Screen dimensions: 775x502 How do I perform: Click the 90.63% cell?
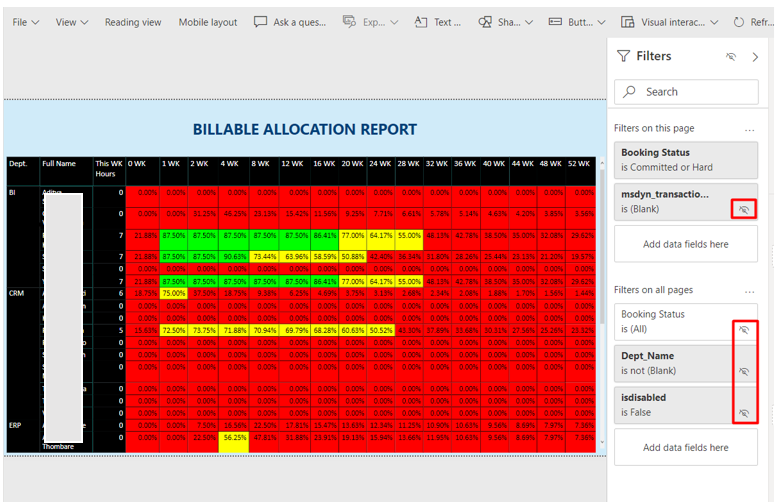[234, 257]
